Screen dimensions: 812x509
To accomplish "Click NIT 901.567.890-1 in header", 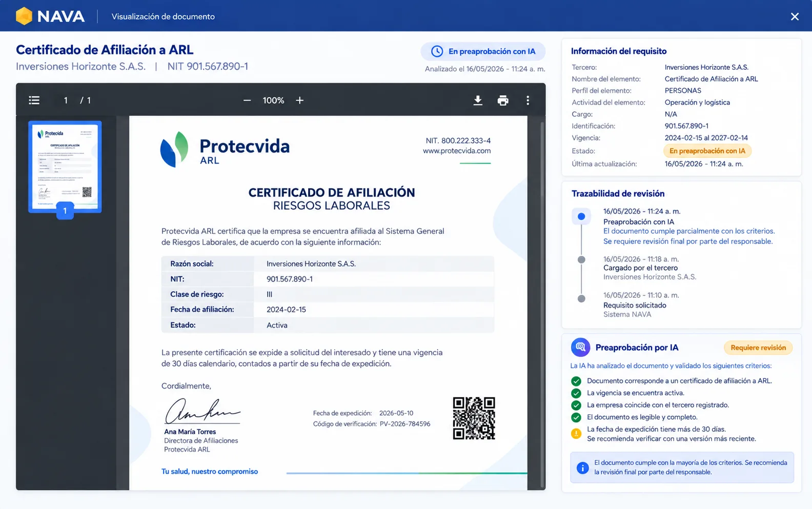I will 208,66.
